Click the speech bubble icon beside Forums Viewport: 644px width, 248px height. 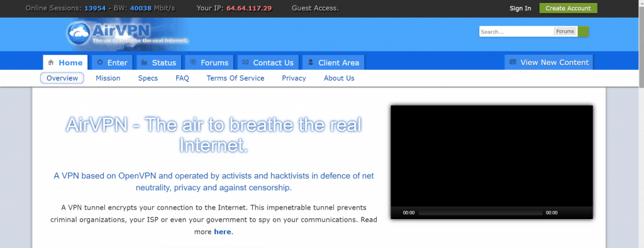point(193,62)
